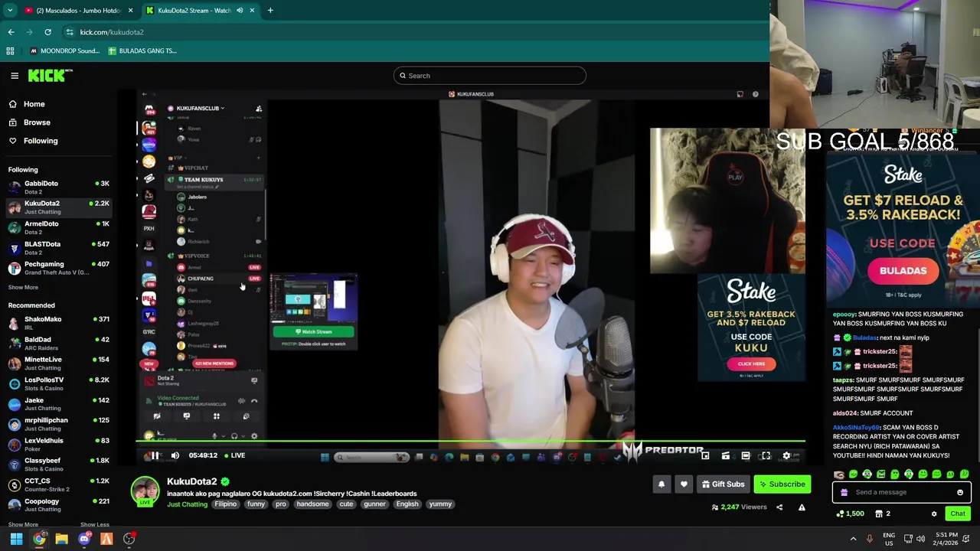
Task: Click in the Kick search box
Action: (x=490, y=75)
